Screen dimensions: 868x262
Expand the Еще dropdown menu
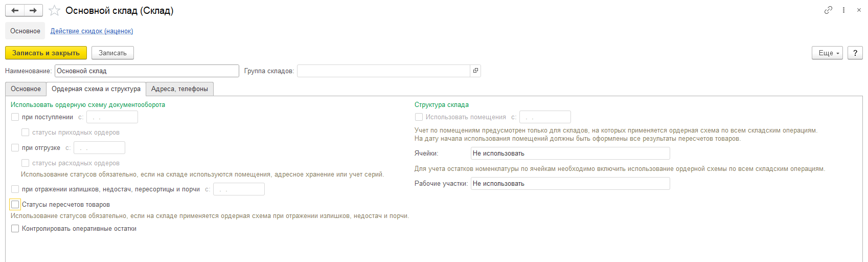point(827,53)
